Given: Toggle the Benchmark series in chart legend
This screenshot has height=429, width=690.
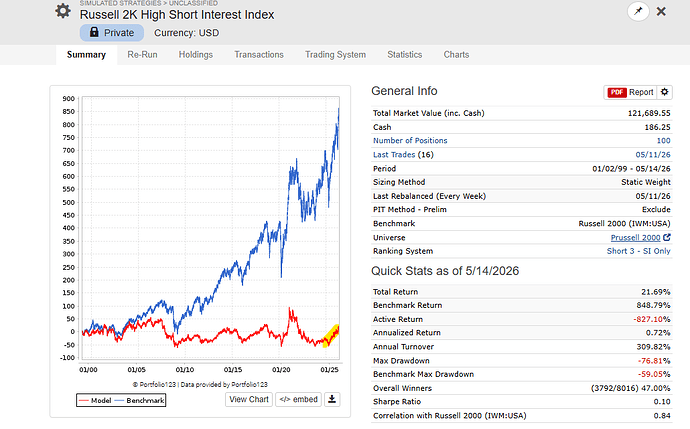Looking at the screenshot, I should pos(139,400).
